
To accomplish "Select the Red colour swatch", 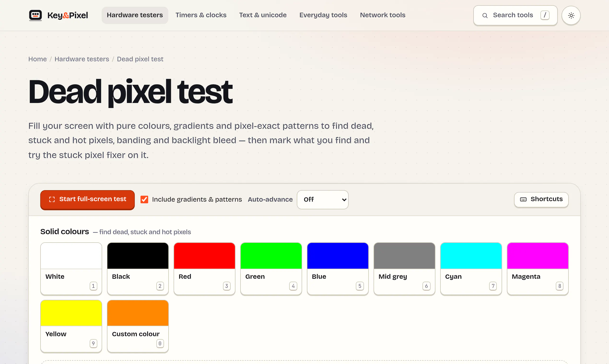I will tap(204, 269).
